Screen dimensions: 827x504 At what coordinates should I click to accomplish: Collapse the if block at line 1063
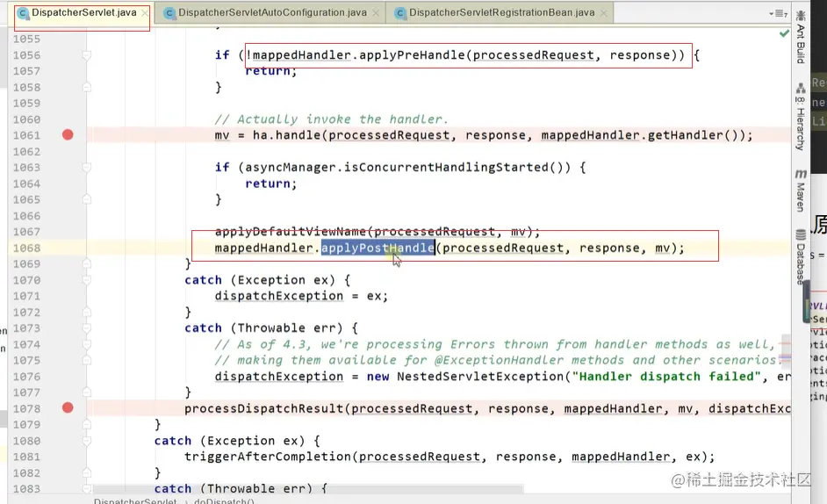pos(87,168)
